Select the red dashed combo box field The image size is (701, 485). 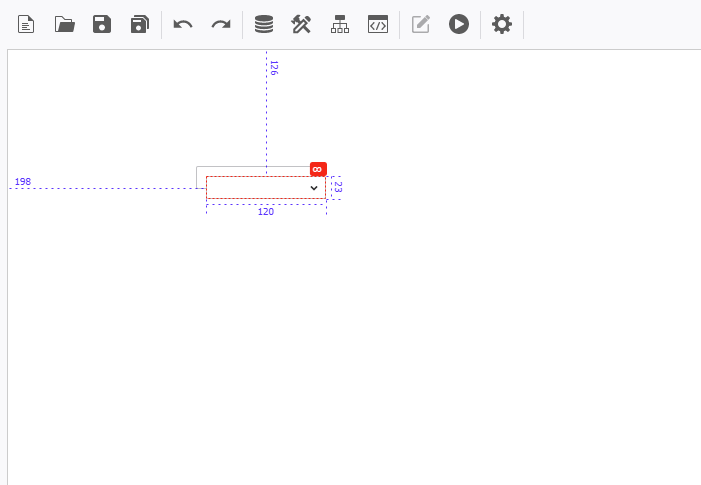tap(266, 188)
